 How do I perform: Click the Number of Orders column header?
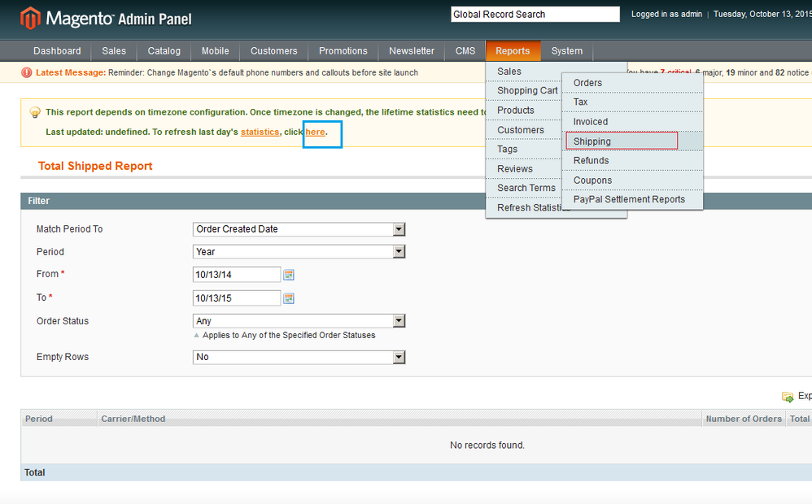point(744,419)
